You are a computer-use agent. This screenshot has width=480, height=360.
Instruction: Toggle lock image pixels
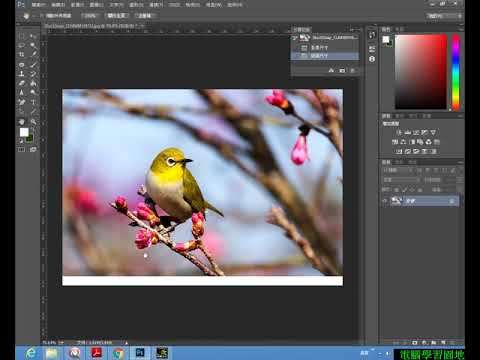click(x=404, y=190)
